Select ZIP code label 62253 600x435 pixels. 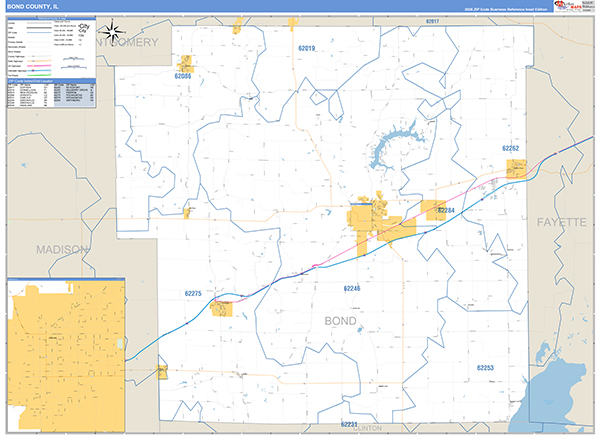coord(485,368)
